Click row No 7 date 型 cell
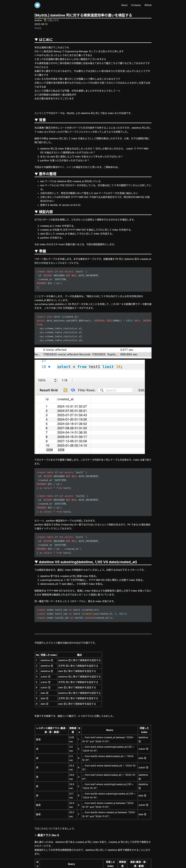The height and width of the screenshot is (868, 186). (49, 693)
